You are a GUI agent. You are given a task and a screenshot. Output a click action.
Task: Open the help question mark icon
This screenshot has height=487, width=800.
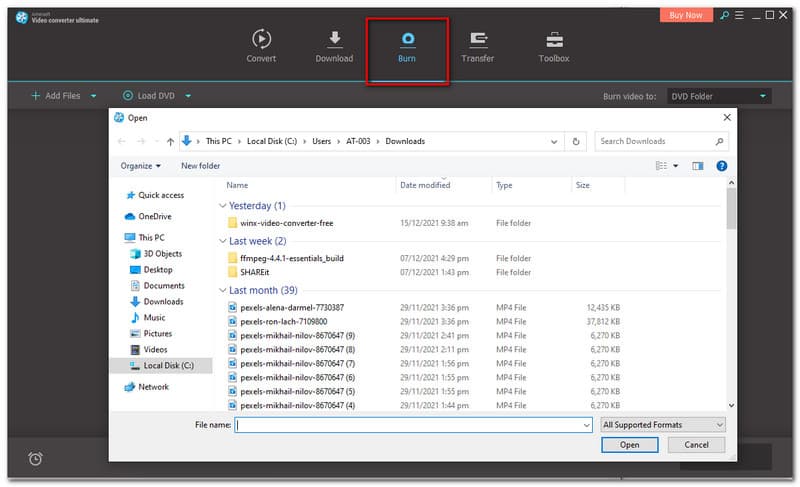coord(721,166)
